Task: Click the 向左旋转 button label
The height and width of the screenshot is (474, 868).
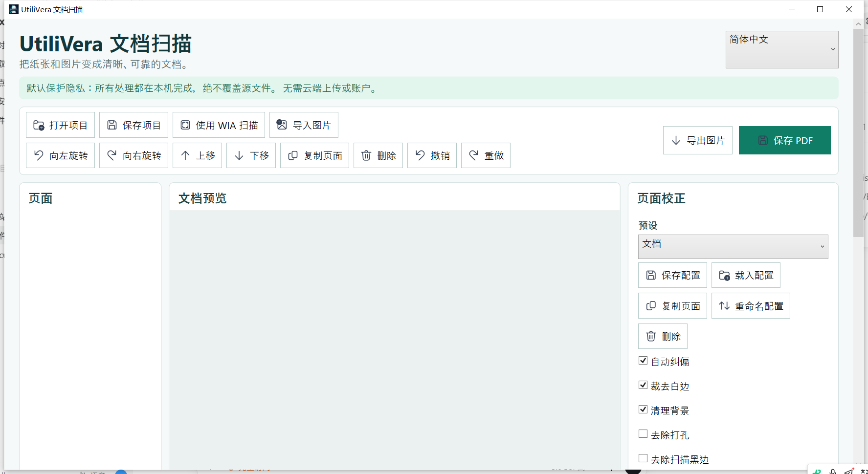Action: click(x=68, y=155)
